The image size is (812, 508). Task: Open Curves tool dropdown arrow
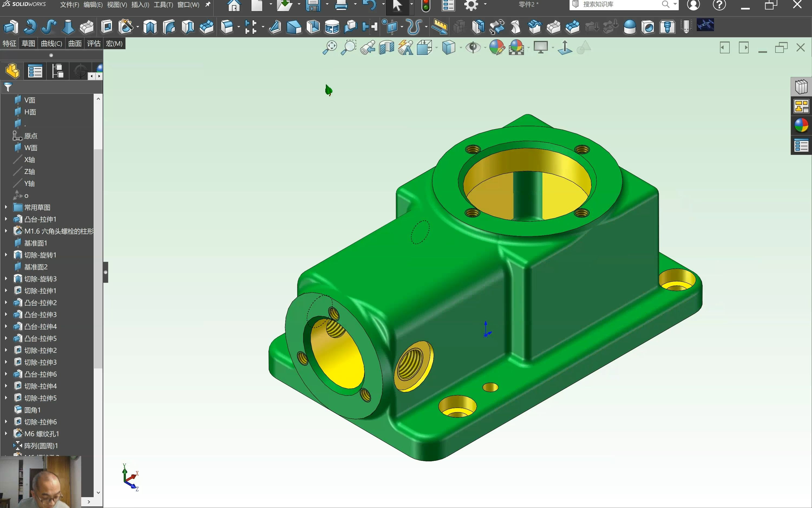(x=426, y=27)
